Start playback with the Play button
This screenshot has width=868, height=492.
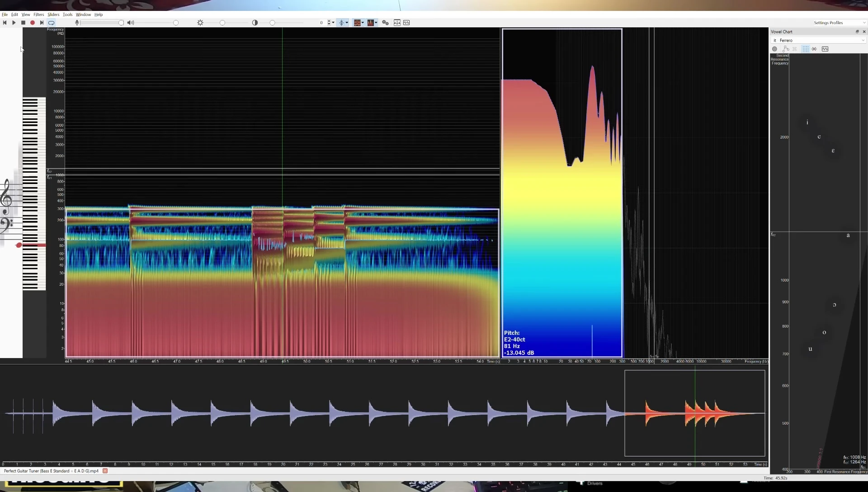tap(14, 23)
